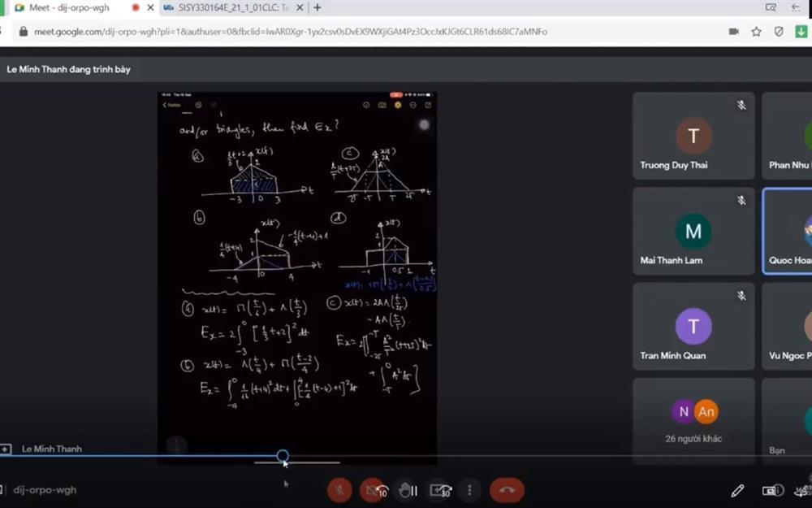The height and width of the screenshot is (508, 812).
Task: Click the green download extension icon
Action: [x=801, y=32]
